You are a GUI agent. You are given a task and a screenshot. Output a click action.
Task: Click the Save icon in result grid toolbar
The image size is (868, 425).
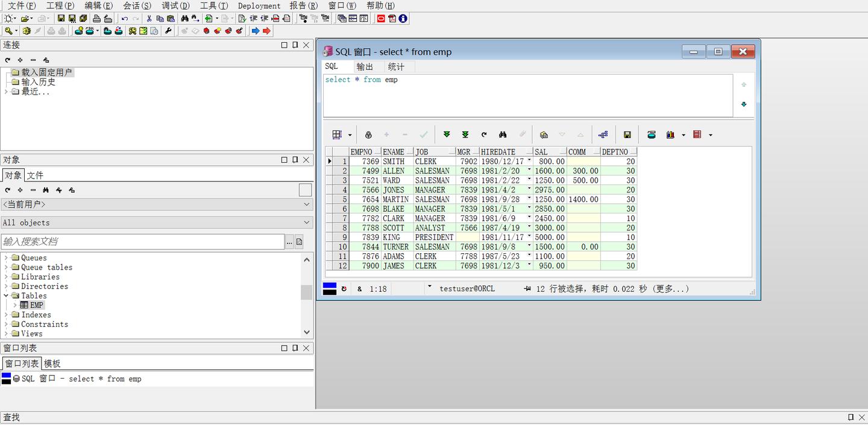(x=627, y=135)
